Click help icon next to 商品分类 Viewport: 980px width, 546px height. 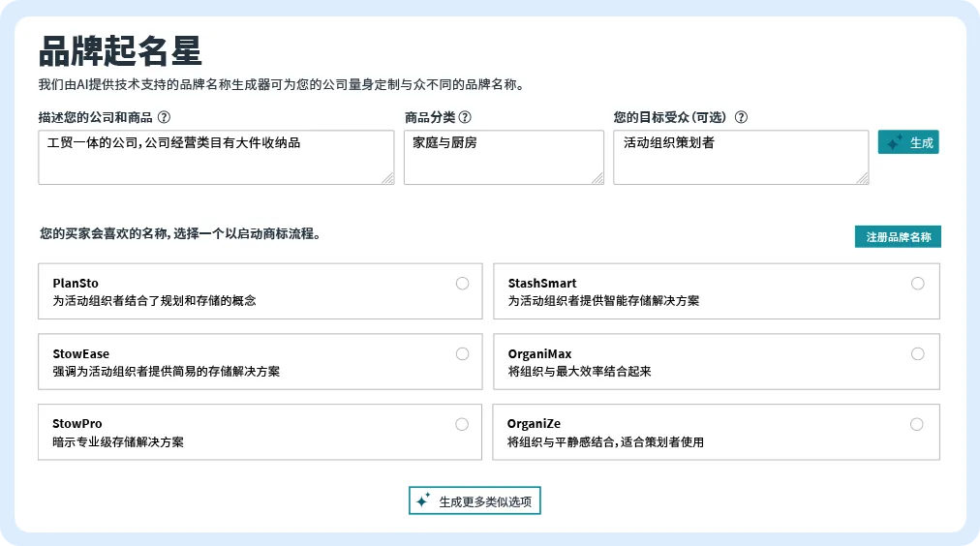[x=465, y=117]
